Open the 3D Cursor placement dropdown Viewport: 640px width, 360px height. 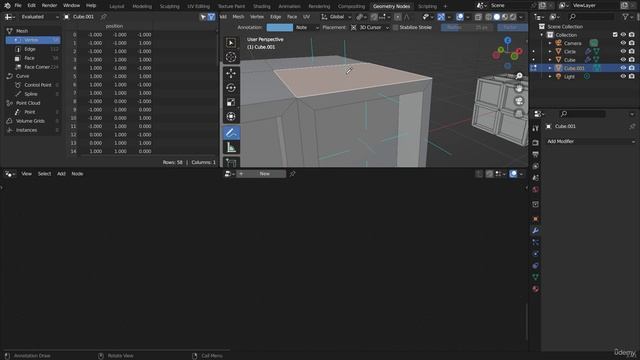370,27
